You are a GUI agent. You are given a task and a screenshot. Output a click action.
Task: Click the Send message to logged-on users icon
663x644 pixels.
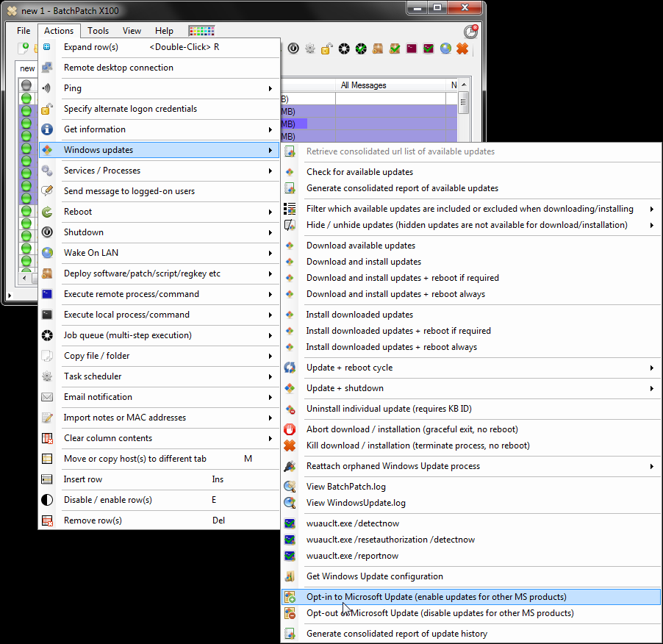[47, 190]
